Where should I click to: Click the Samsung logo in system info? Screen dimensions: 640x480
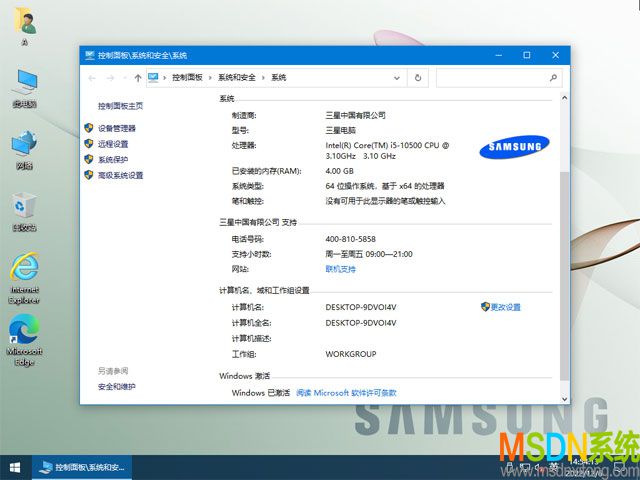click(x=514, y=147)
